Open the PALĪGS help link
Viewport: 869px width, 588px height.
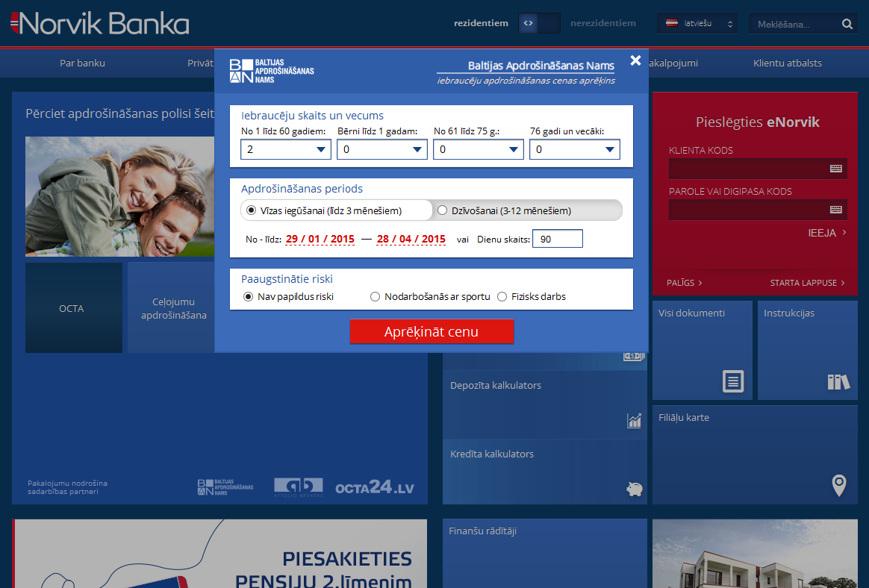[x=685, y=283]
